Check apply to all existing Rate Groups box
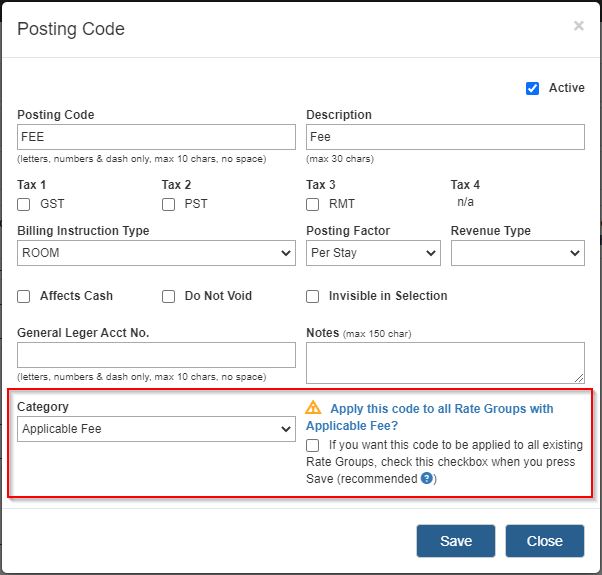Viewport: 602px width, 575px height. 313,445
